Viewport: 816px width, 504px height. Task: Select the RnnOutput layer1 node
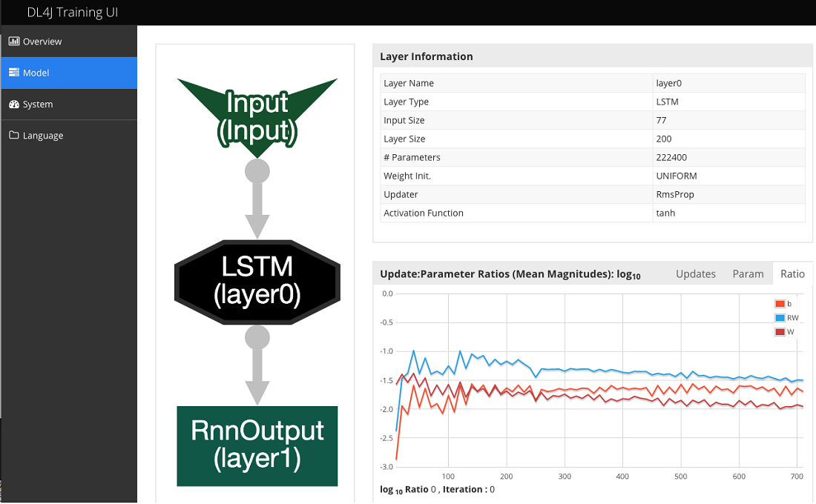(257, 445)
